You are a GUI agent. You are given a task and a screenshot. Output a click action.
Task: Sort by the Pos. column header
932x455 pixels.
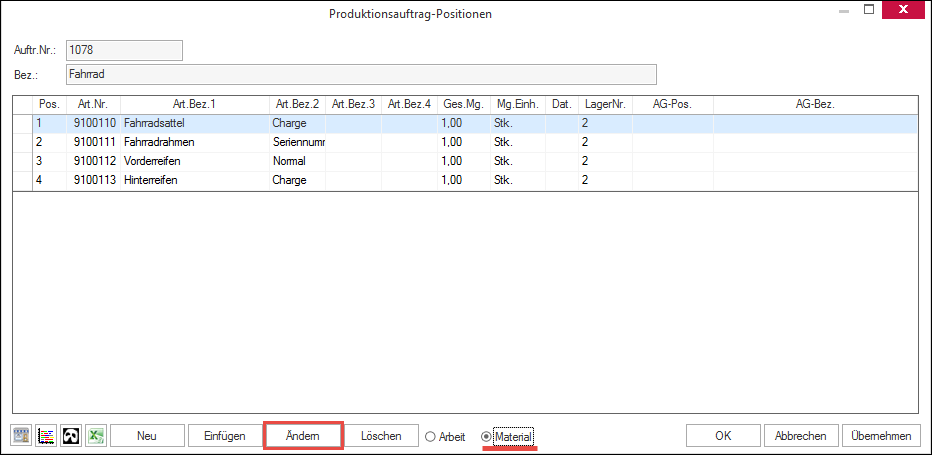49,104
